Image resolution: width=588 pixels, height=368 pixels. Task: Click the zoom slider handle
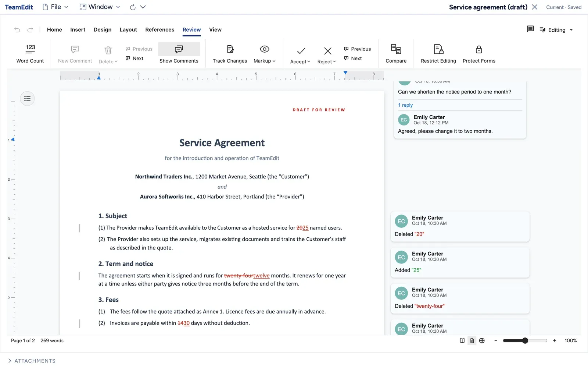click(x=525, y=341)
